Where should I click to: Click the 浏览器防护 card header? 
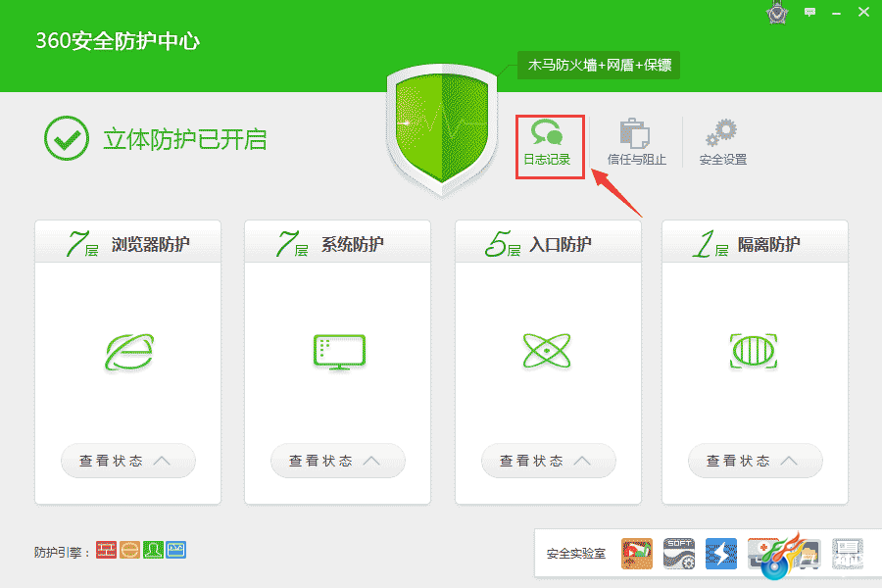(127, 242)
